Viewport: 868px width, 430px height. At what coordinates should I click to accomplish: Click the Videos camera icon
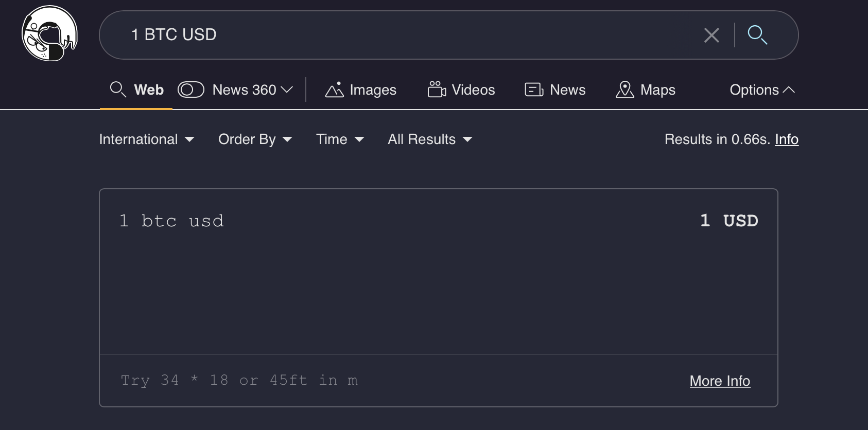pos(437,89)
